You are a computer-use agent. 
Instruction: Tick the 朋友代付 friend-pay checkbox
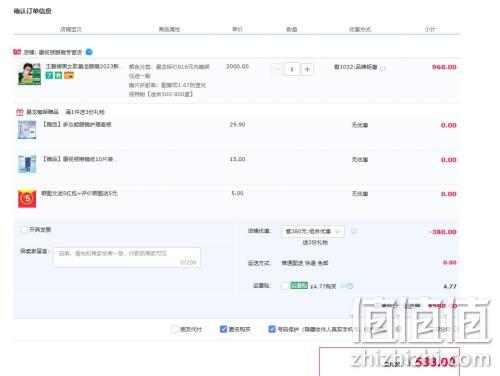pyautogui.click(x=175, y=329)
